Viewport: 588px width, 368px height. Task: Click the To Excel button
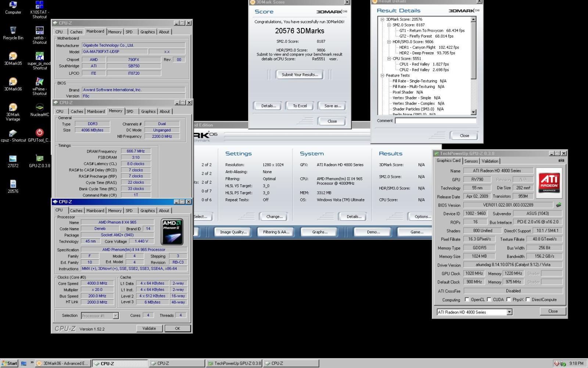300,106
